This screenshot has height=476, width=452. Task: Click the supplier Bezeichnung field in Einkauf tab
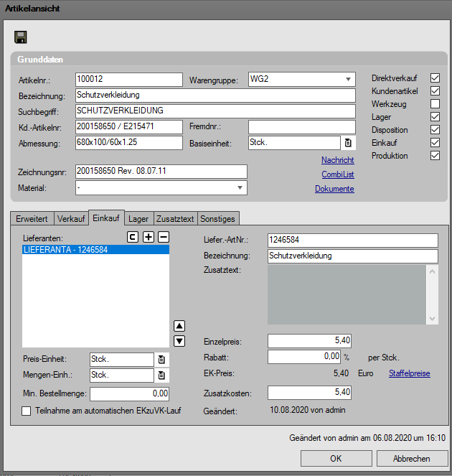[x=353, y=256]
